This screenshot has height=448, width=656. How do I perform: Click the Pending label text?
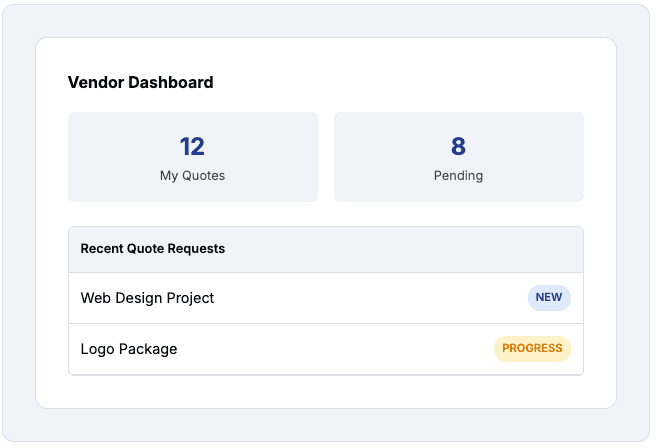point(459,176)
